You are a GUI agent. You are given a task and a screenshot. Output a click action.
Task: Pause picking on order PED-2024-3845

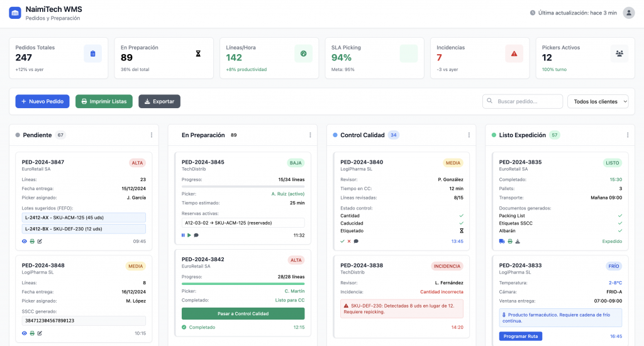click(184, 235)
